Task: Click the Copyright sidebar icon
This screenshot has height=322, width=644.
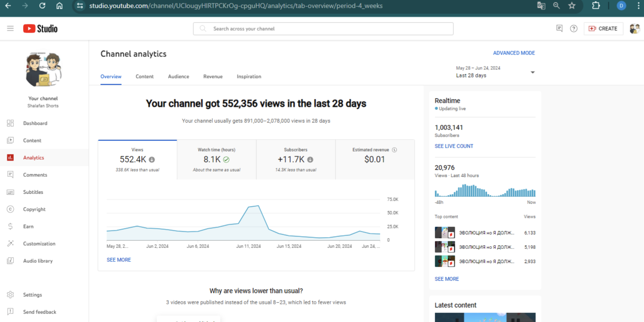Action: (x=10, y=209)
